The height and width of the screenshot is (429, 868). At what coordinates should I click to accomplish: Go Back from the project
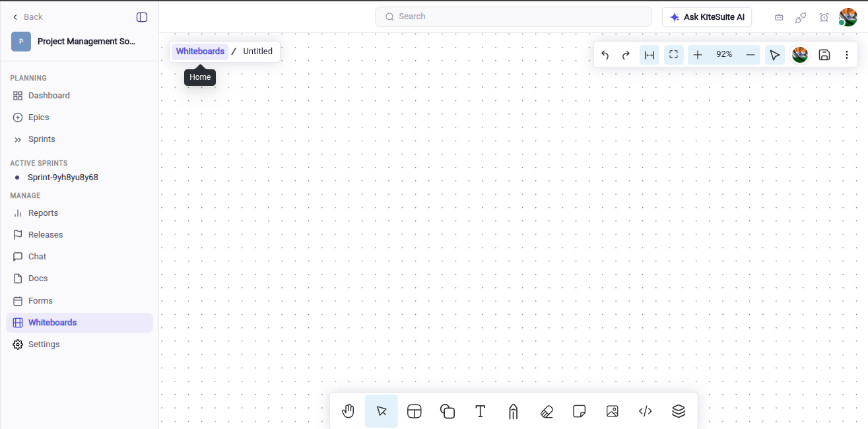(x=28, y=17)
